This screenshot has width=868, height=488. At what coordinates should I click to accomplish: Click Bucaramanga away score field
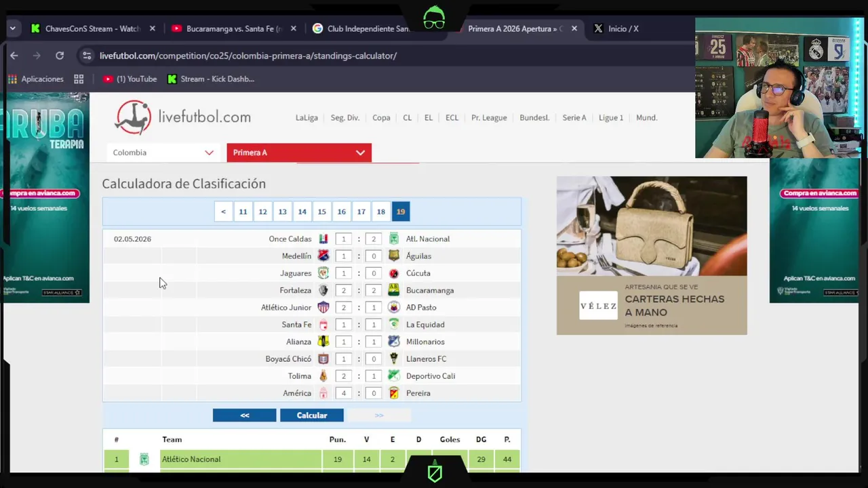tap(373, 290)
